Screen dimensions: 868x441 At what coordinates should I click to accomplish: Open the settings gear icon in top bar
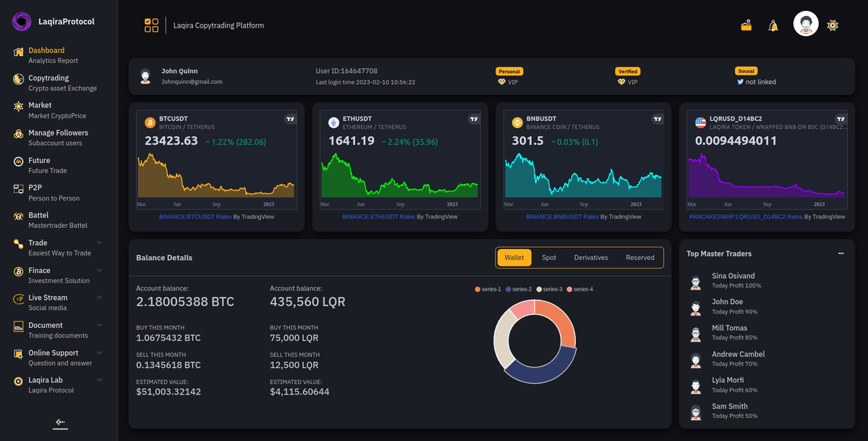833,25
